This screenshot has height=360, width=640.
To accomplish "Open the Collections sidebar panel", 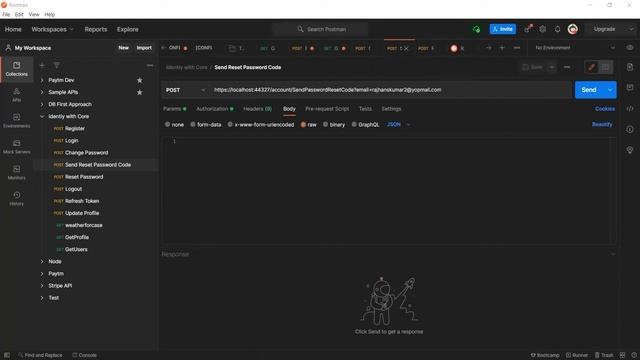I will click(16, 69).
